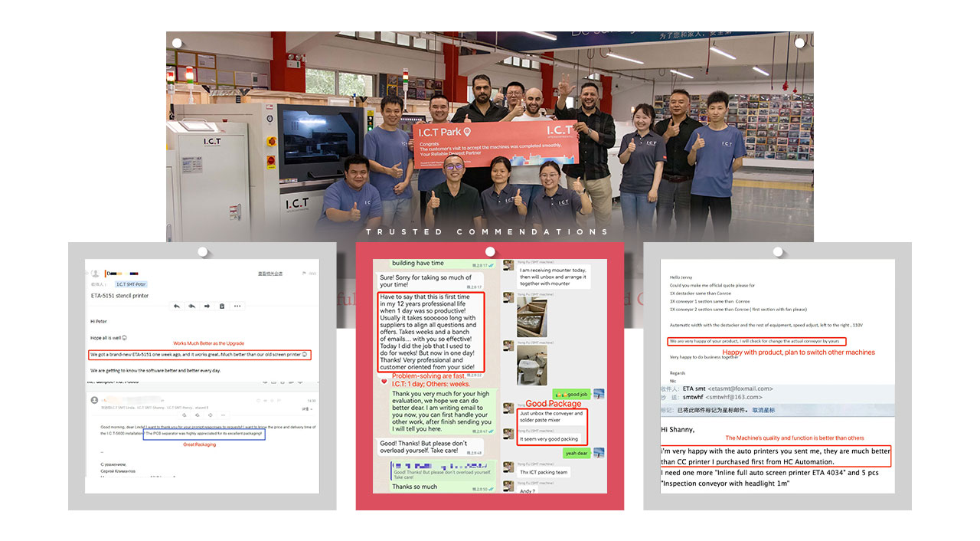
Task: Click the Forward arrow icon in the email toolbar
Action: pyautogui.click(x=207, y=306)
